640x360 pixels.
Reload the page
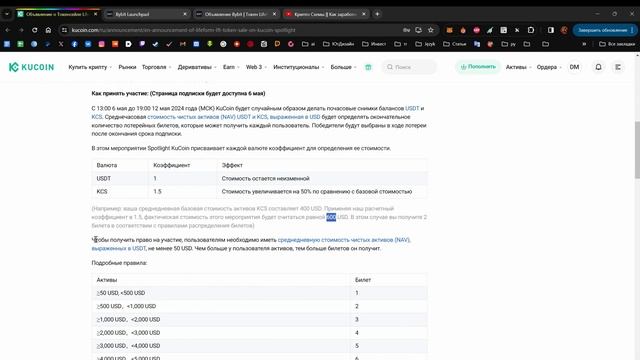click(35, 30)
